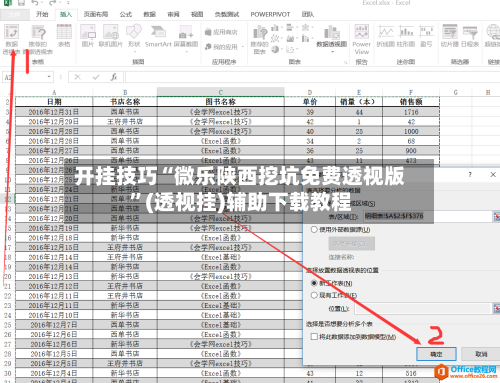
Task: Open the POWERPIVOT ribbon tab
Action: pos(270,14)
